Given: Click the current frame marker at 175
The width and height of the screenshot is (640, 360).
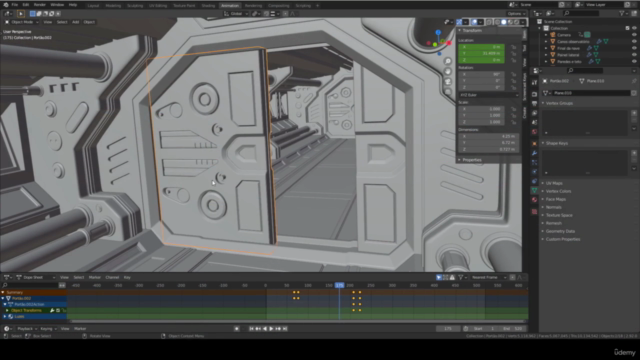Looking at the screenshot, I should pyautogui.click(x=339, y=285).
